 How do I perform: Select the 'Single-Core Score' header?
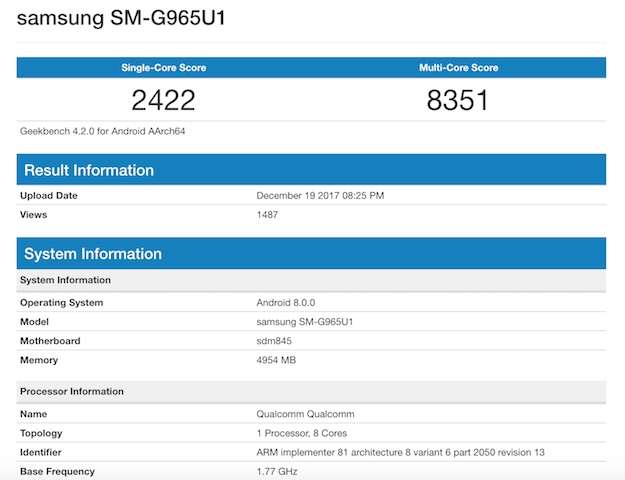point(164,67)
